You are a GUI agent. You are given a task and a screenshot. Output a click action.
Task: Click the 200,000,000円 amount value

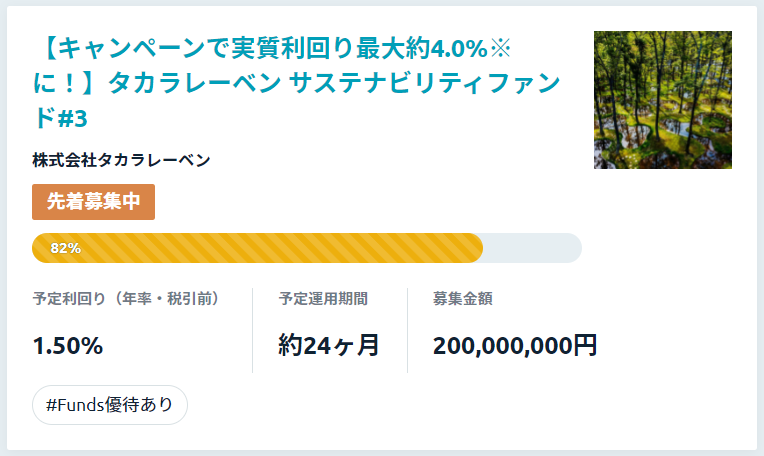[515, 345]
